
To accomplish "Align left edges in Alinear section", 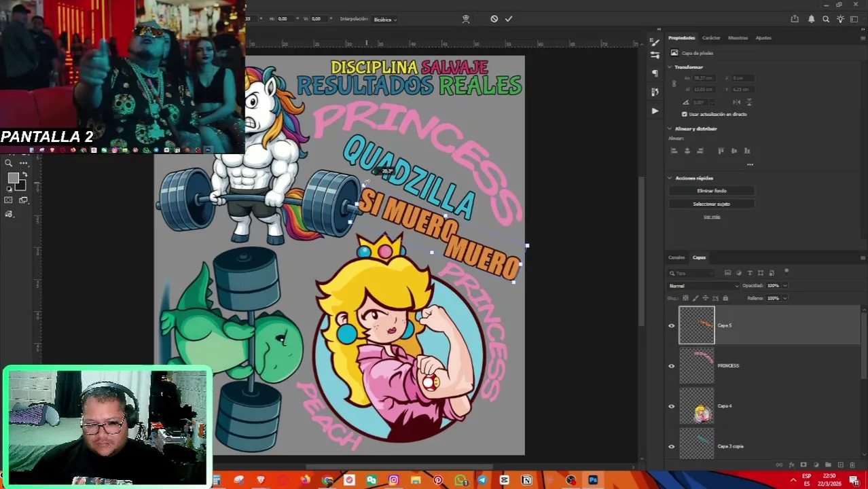I will click(x=674, y=151).
